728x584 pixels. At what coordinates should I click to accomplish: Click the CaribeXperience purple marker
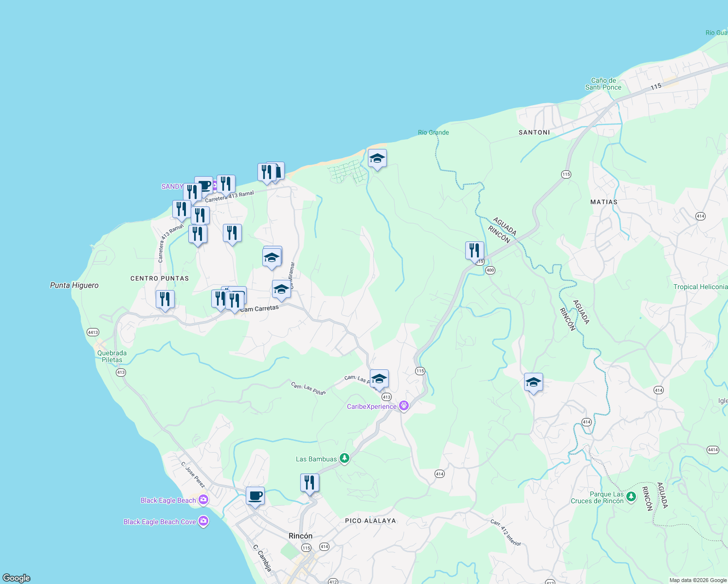tap(403, 405)
